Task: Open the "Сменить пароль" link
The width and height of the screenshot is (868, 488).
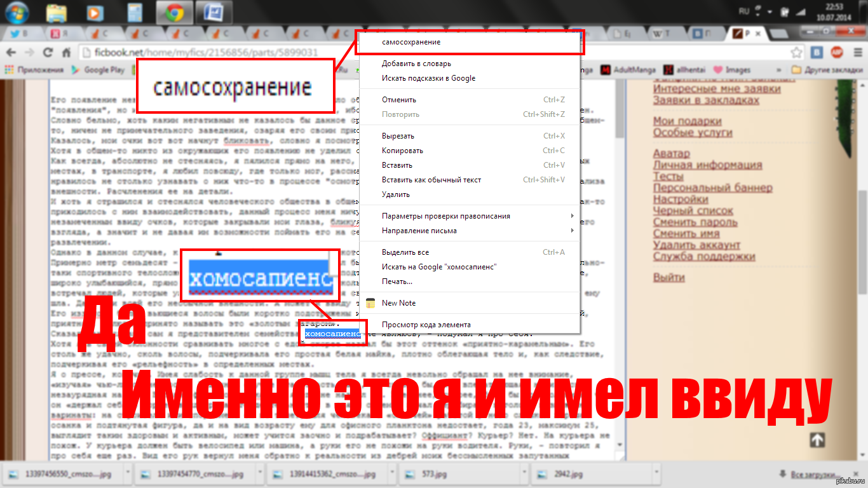Action: tap(695, 222)
